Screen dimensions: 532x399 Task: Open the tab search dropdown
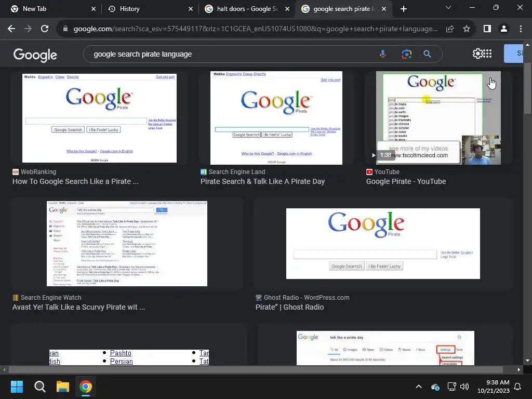[448, 7]
